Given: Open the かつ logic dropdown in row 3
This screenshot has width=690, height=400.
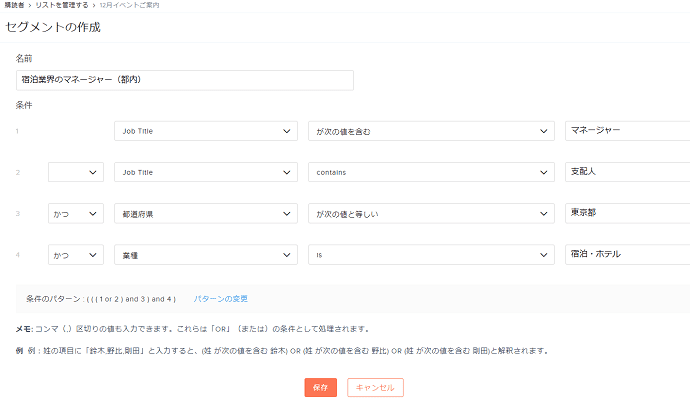Looking at the screenshot, I should coord(76,213).
